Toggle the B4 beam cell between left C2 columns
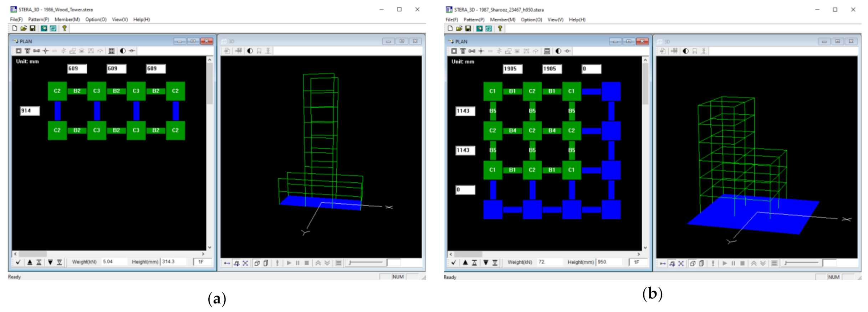The image size is (868, 312). tap(512, 131)
